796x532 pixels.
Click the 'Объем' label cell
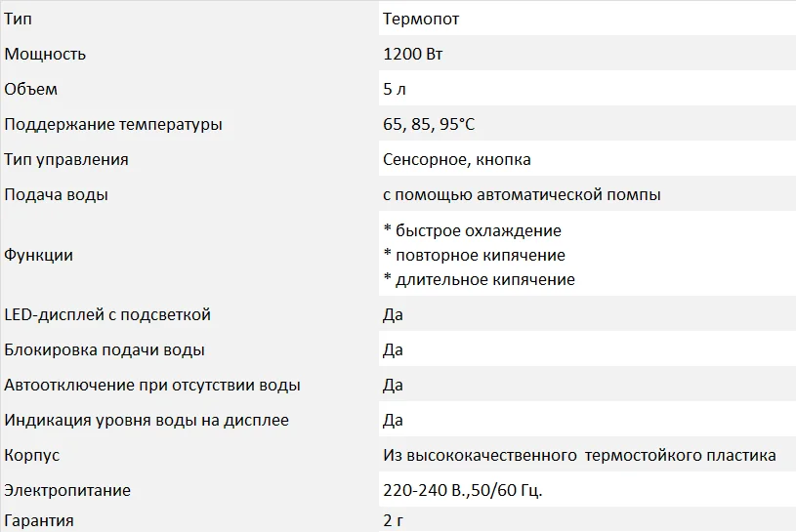(30, 89)
